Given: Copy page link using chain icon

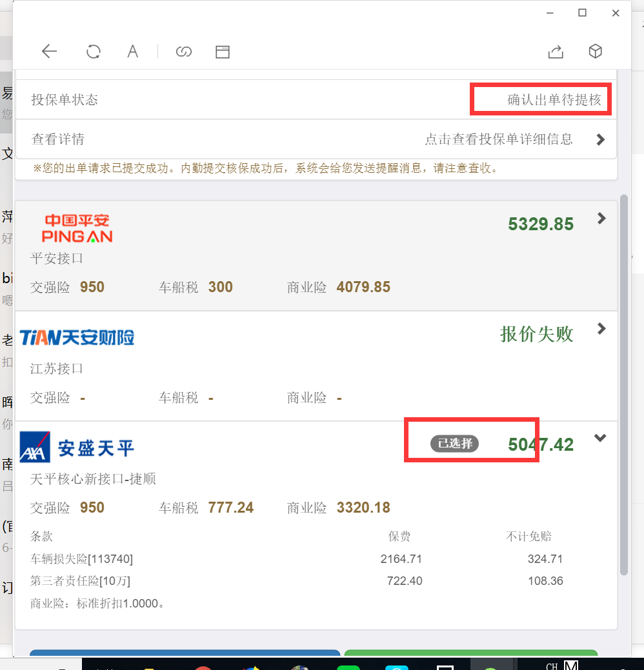Looking at the screenshot, I should 183,52.
